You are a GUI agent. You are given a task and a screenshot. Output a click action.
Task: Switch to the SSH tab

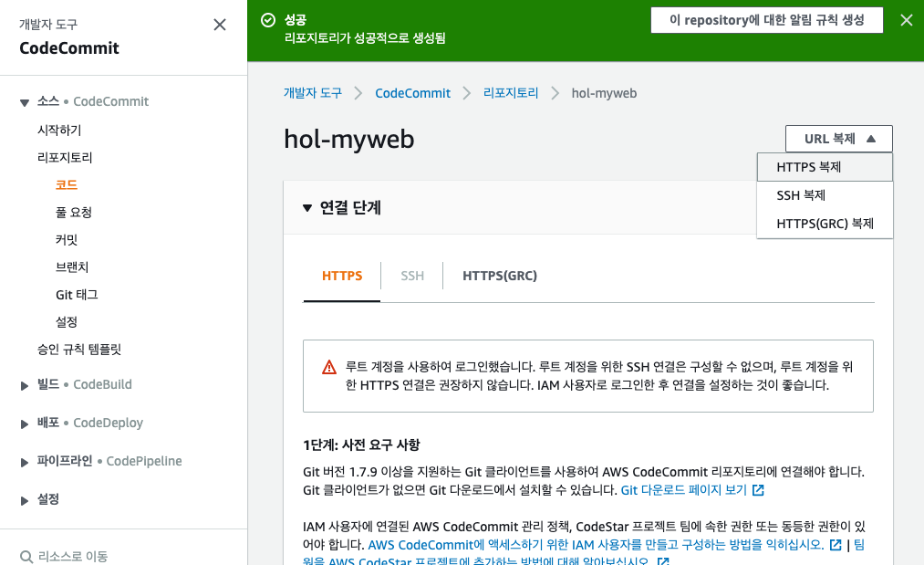click(x=412, y=276)
